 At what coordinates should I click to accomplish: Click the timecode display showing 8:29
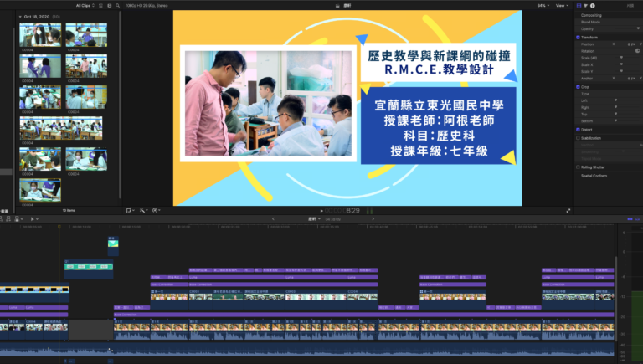352,210
